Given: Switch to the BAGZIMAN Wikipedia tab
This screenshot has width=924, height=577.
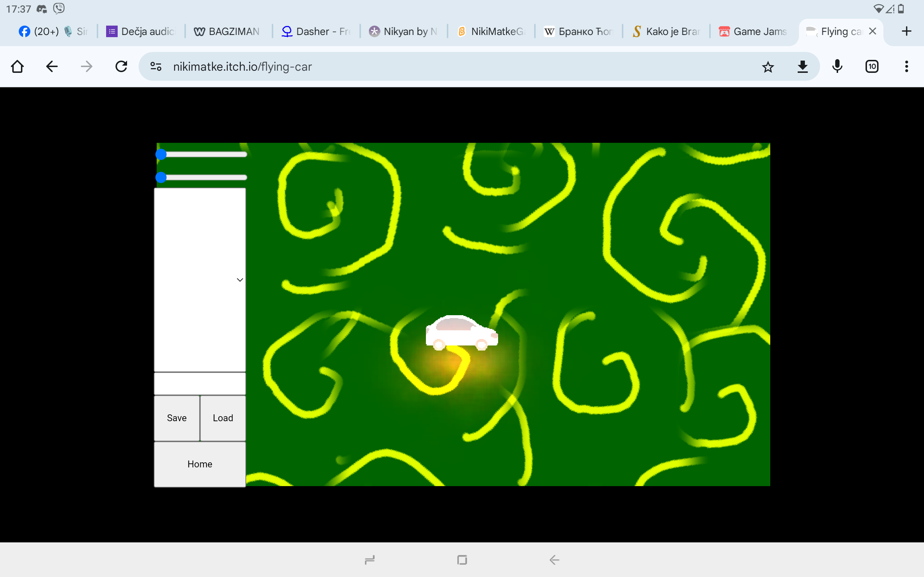Looking at the screenshot, I should tap(227, 31).
